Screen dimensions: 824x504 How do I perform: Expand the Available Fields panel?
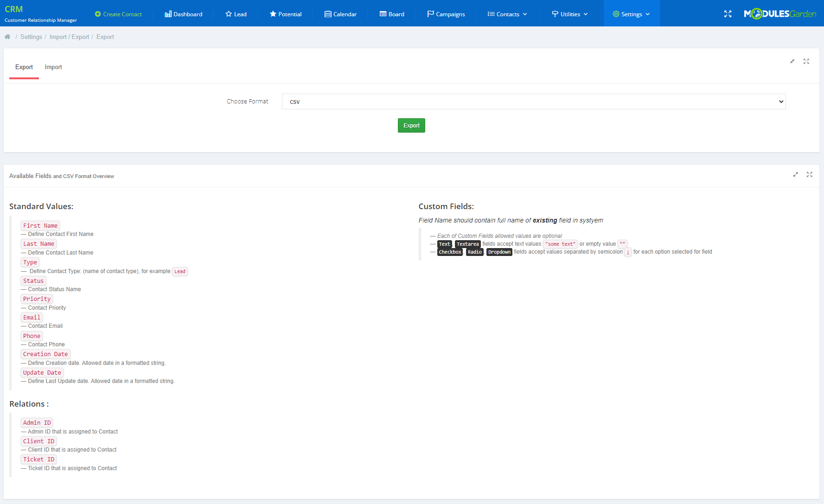coord(796,174)
